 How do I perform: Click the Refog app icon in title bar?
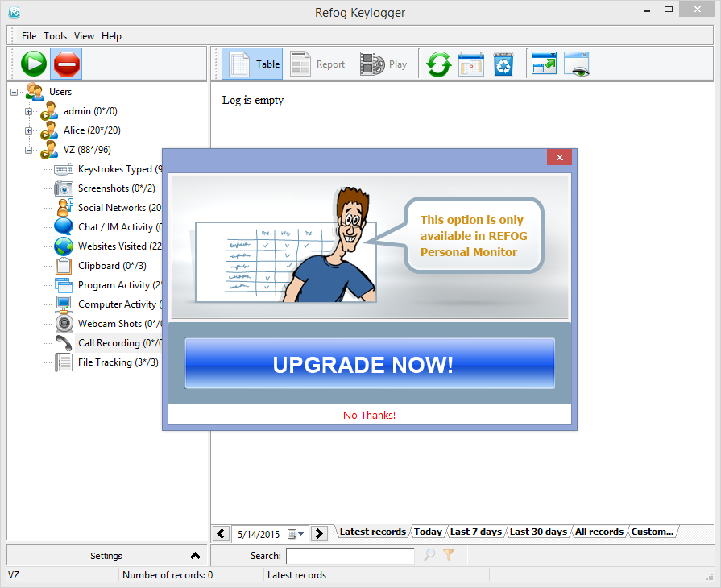15,12
